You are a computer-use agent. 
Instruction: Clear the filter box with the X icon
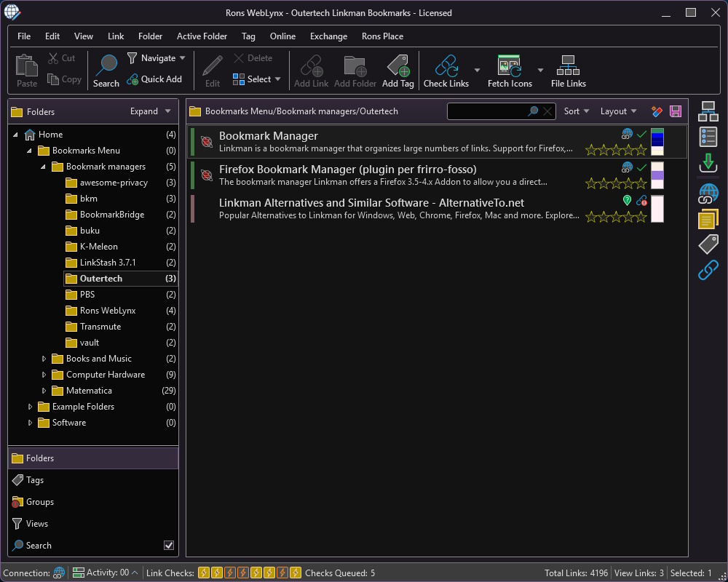(x=547, y=111)
